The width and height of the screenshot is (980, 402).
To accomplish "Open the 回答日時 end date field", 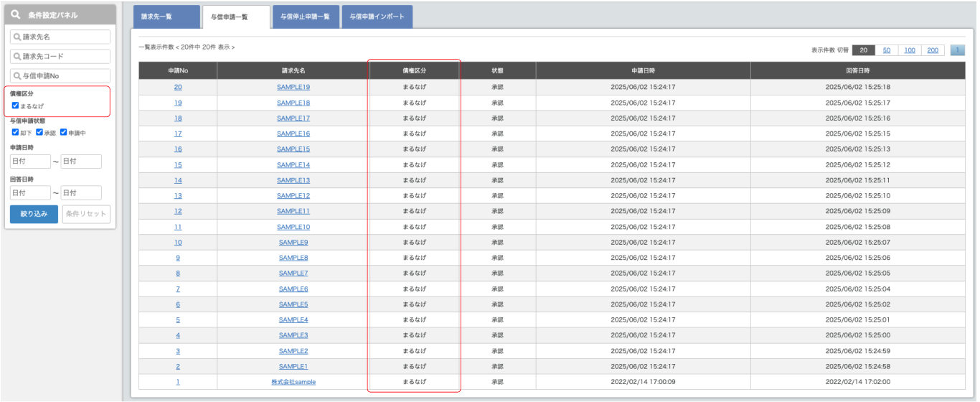I will tap(81, 192).
